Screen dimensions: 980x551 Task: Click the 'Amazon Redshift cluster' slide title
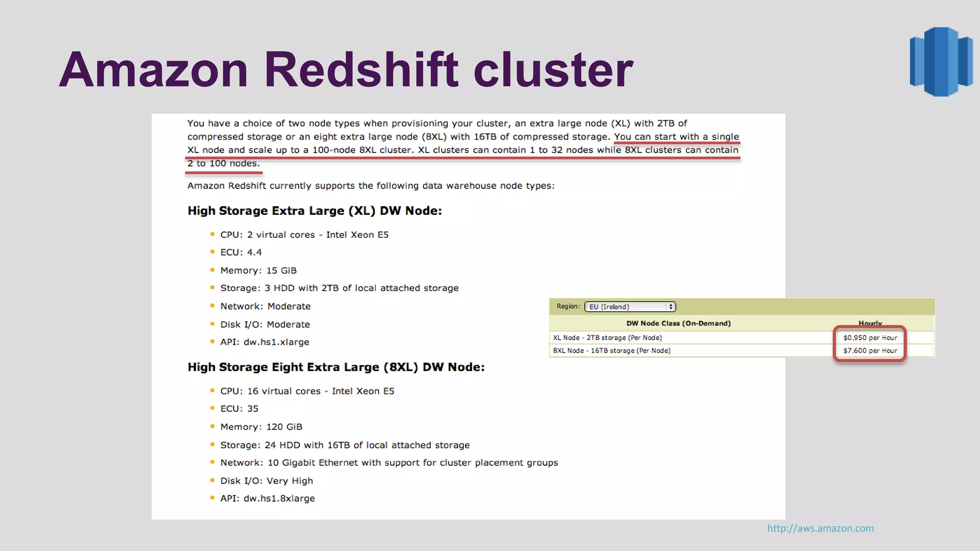coord(346,69)
